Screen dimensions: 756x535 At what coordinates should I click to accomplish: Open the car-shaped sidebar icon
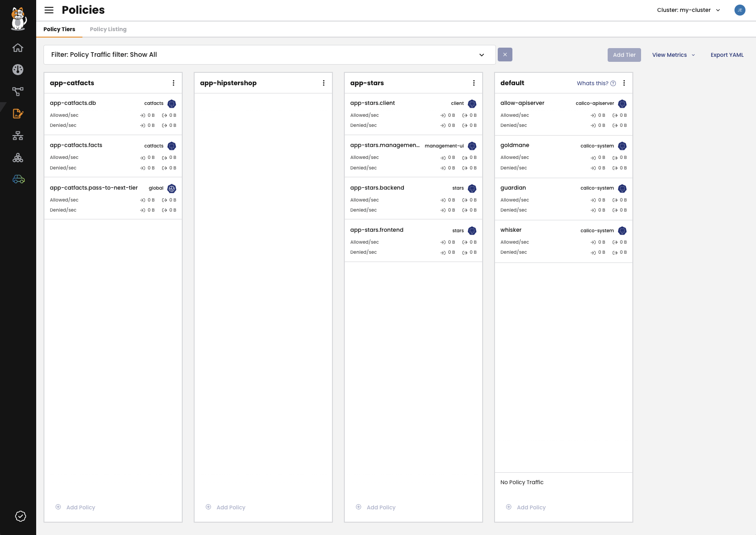[18, 179]
